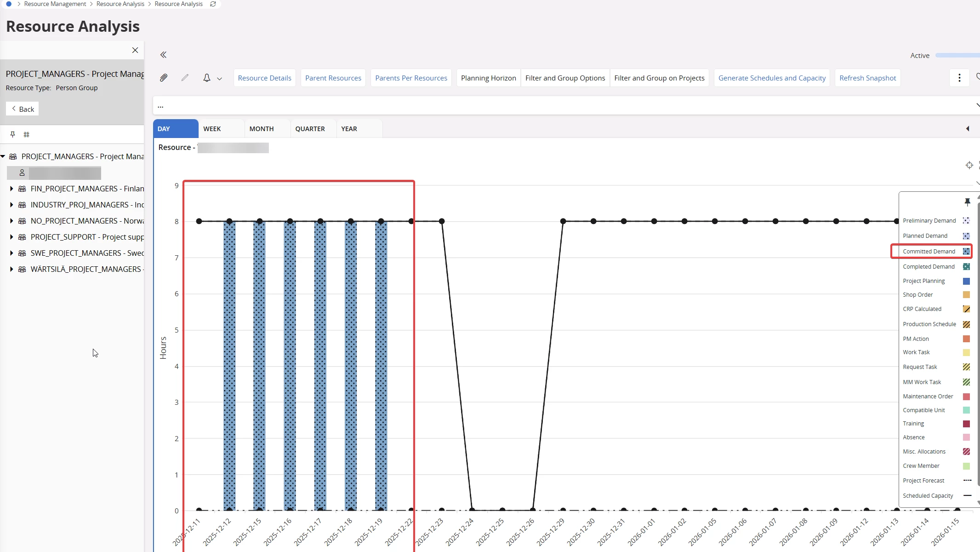The image size is (980, 552).
Task: Toggle Committed Demand legend entry
Action: (929, 251)
